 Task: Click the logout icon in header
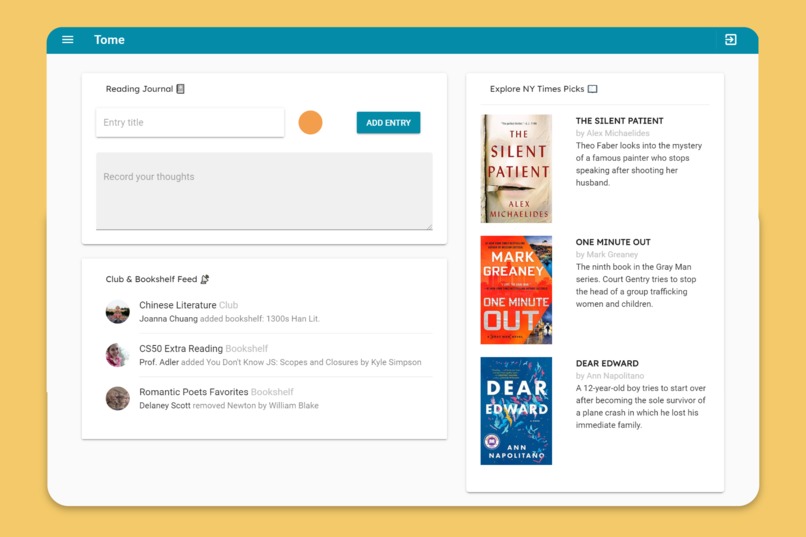[x=730, y=40]
